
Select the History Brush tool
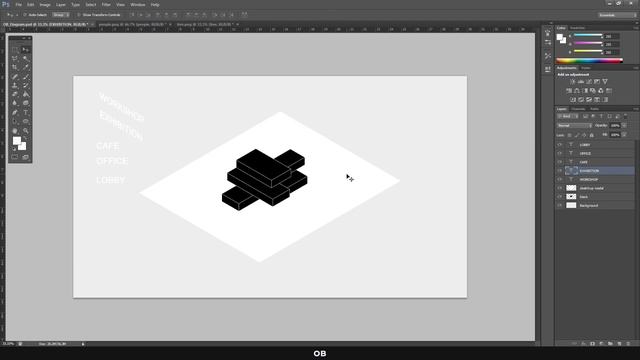point(26,85)
